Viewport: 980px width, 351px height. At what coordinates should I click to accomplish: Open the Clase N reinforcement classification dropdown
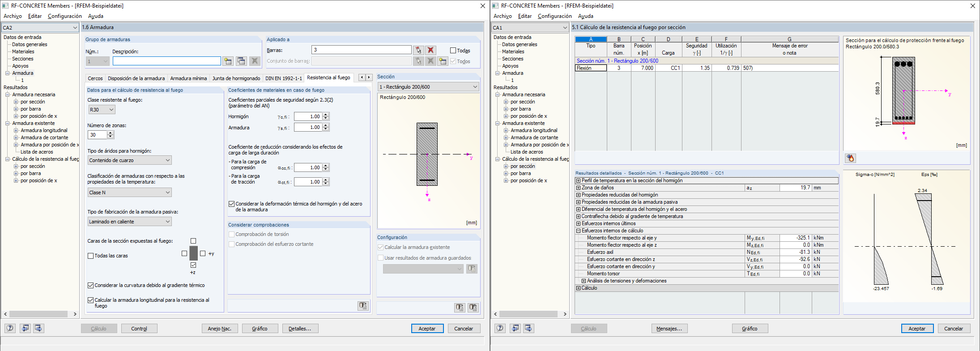pos(130,193)
